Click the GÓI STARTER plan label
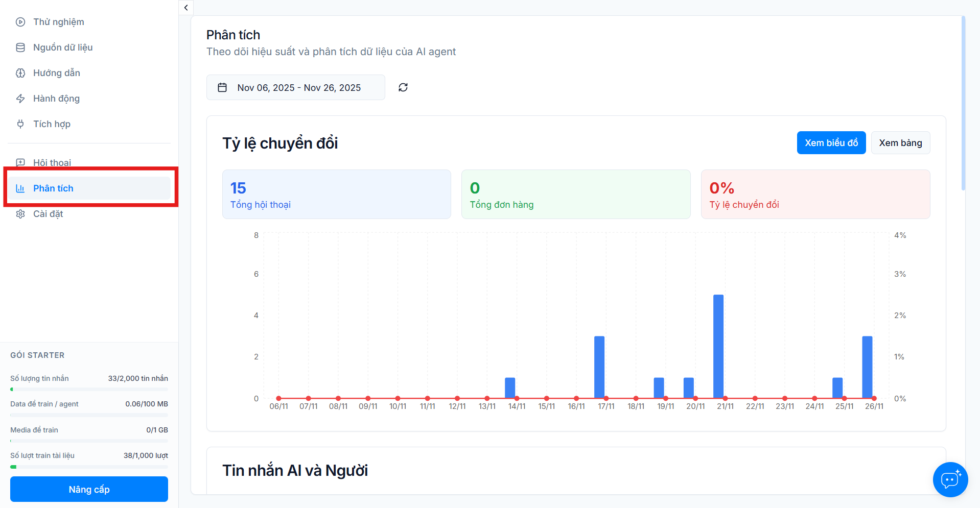The width and height of the screenshot is (980, 508). pos(37,355)
